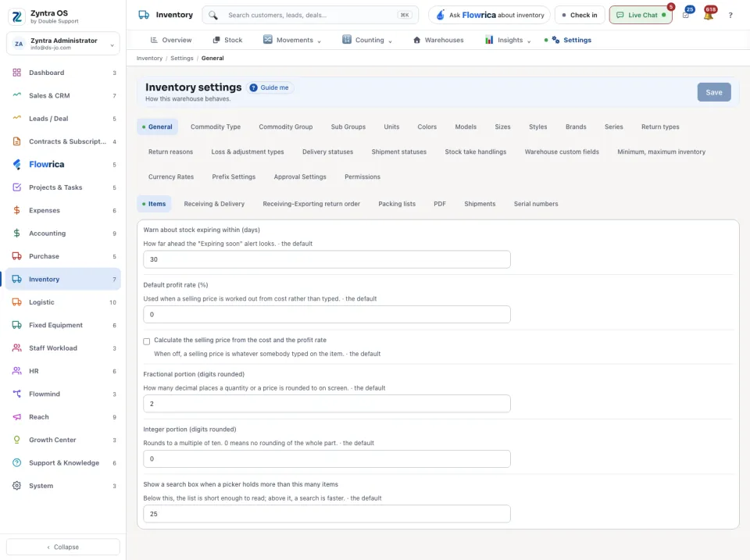
Task: Click the System gear icon
Action: (x=16, y=486)
